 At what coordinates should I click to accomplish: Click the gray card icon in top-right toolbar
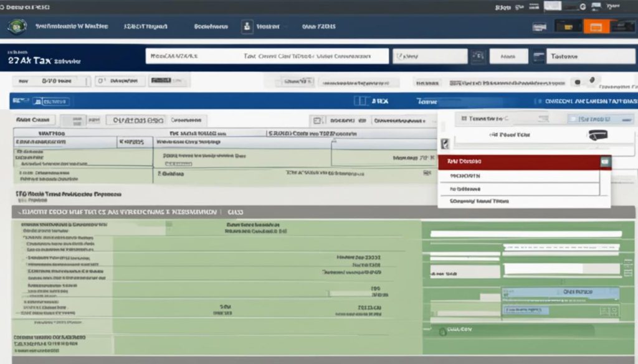click(540, 27)
